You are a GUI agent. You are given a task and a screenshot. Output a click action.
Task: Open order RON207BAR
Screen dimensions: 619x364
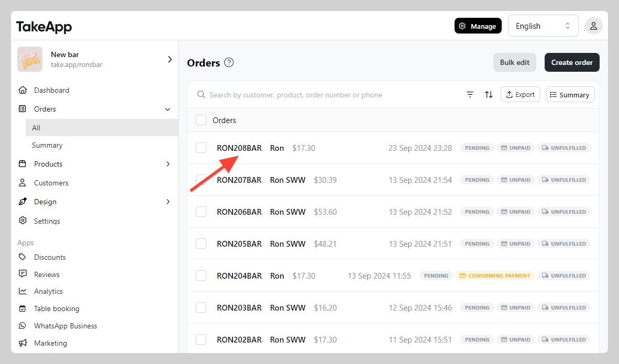pyautogui.click(x=239, y=180)
